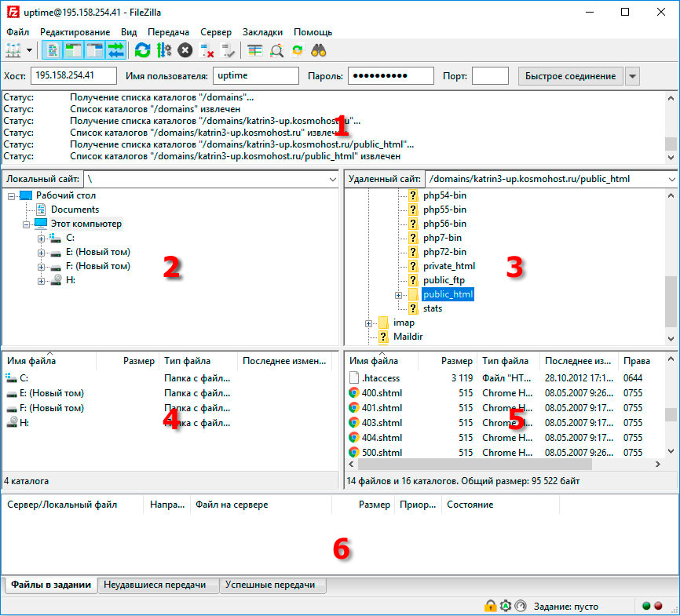680x616 pixels.
Task: Cancel the current operation
Action: point(185,50)
